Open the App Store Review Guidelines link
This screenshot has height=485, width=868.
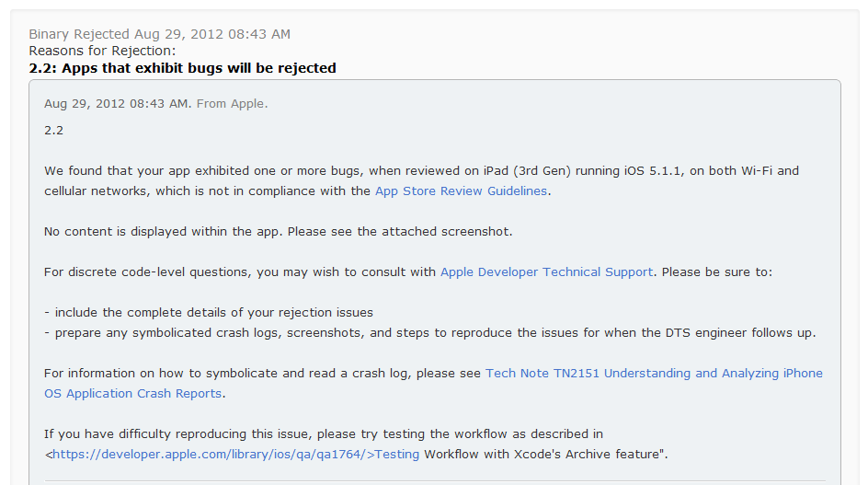(x=462, y=191)
